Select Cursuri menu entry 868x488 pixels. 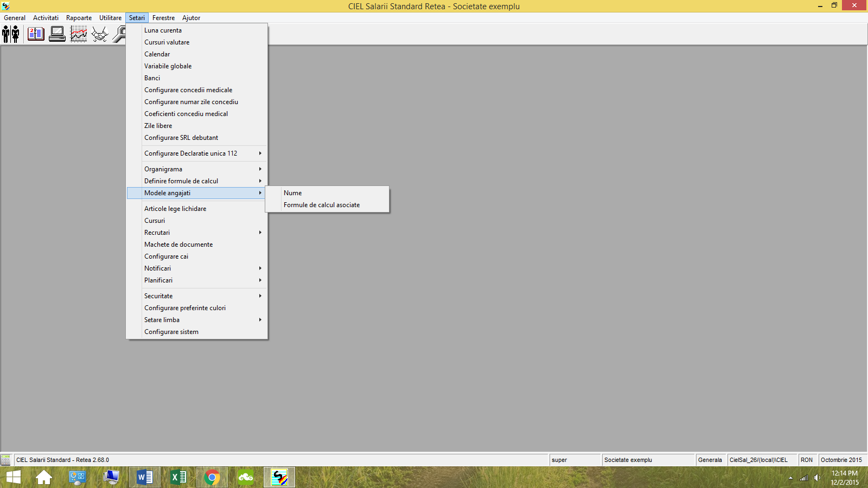[x=197, y=221]
